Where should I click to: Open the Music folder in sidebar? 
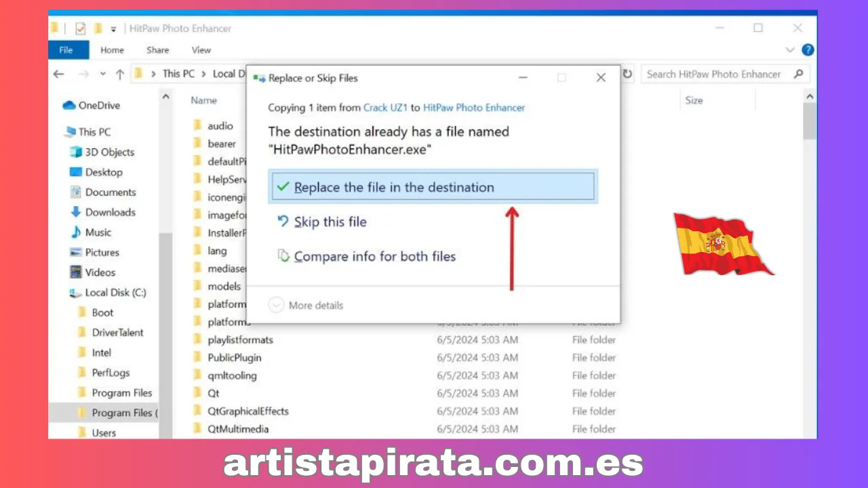click(98, 232)
